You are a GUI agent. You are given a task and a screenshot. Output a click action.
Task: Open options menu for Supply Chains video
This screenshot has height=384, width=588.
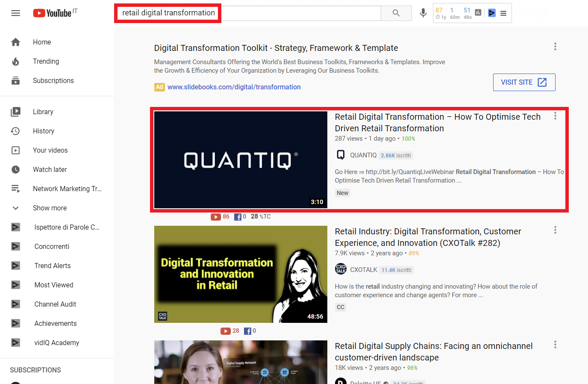[555, 345]
